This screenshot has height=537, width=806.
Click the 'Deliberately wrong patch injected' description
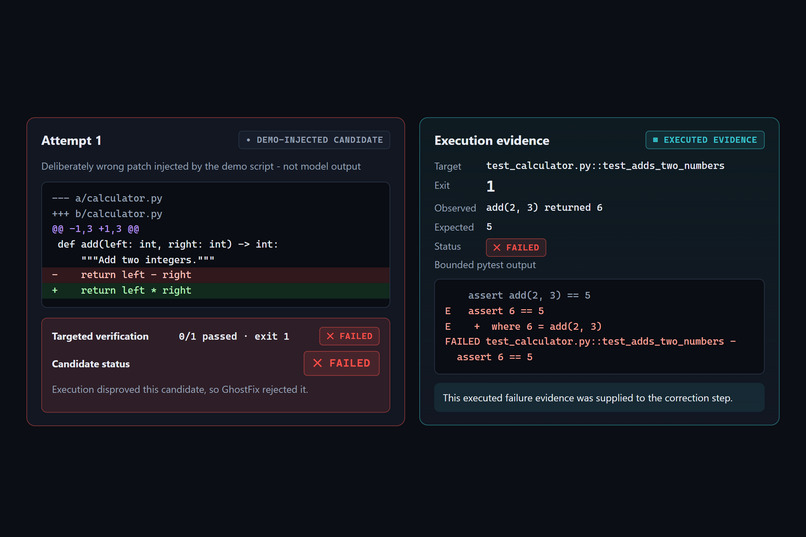pyautogui.click(x=201, y=166)
